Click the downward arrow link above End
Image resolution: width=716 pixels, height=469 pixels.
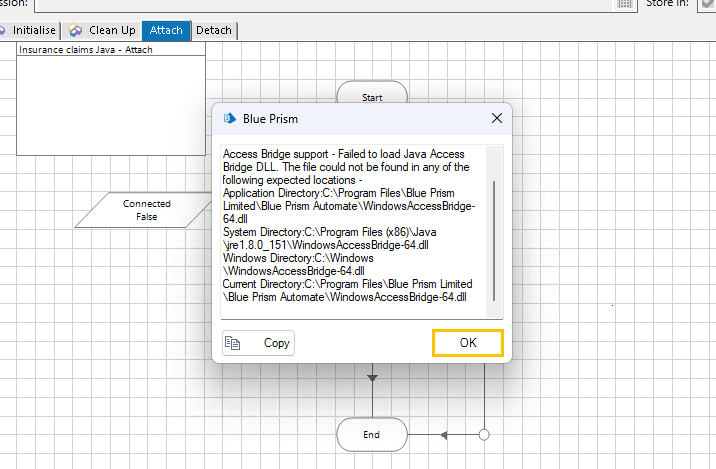(372, 378)
